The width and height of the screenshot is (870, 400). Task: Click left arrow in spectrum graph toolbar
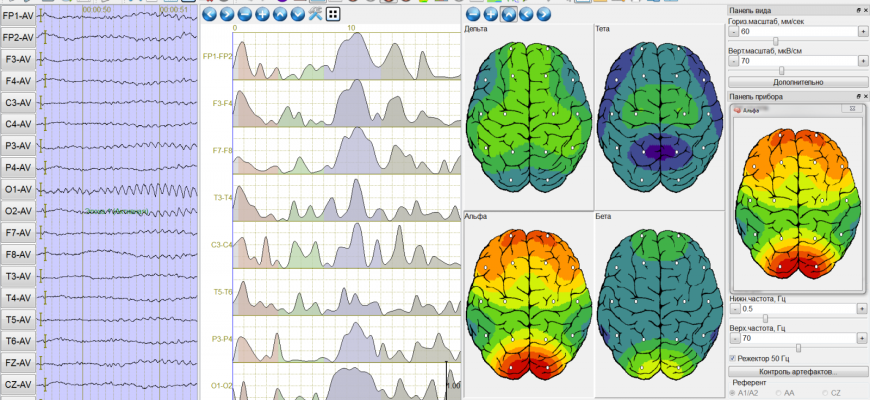(208, 14)
